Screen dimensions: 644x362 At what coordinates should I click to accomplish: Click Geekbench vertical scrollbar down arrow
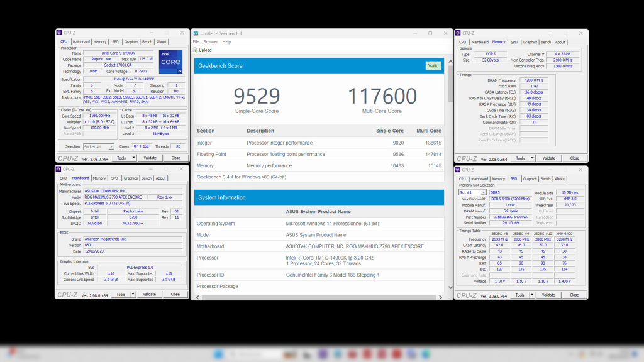[450, 287]
